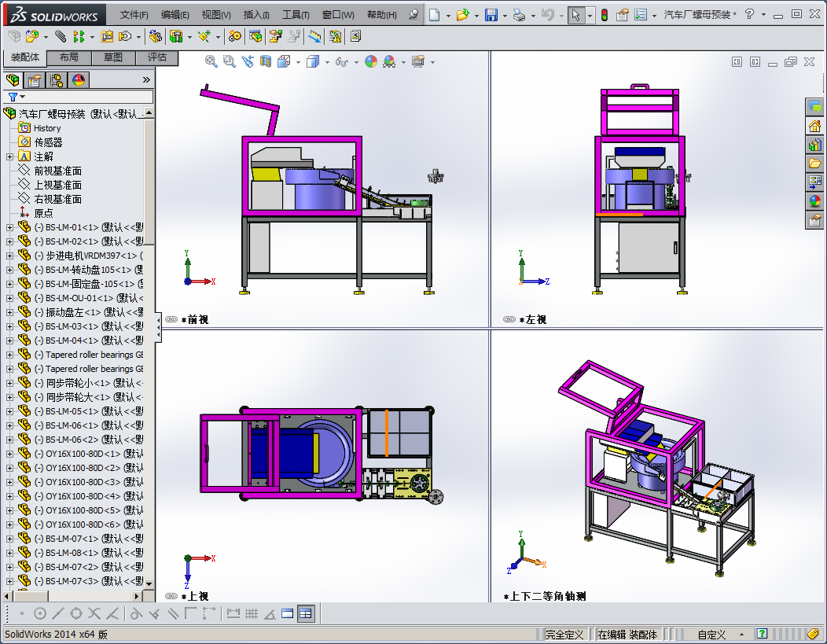827x644 pixels.
Task: Click the tree panel vertical scrollbar down arrow
Action: tap(149, 583)
